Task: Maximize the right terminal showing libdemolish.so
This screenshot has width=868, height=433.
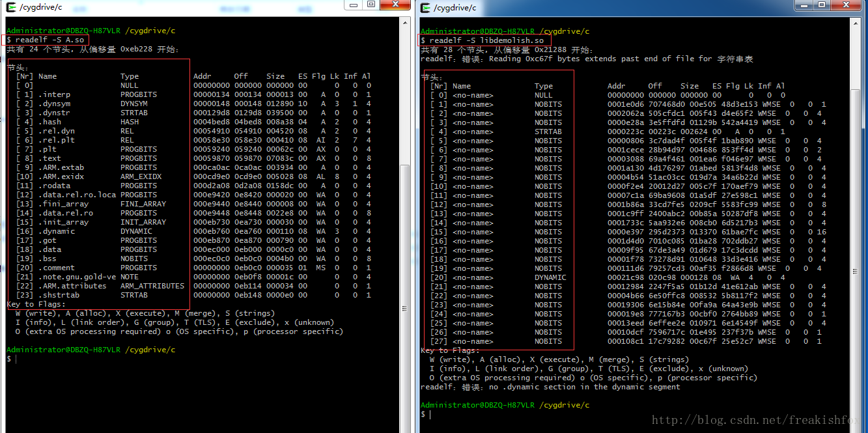Action: point(823,5)
